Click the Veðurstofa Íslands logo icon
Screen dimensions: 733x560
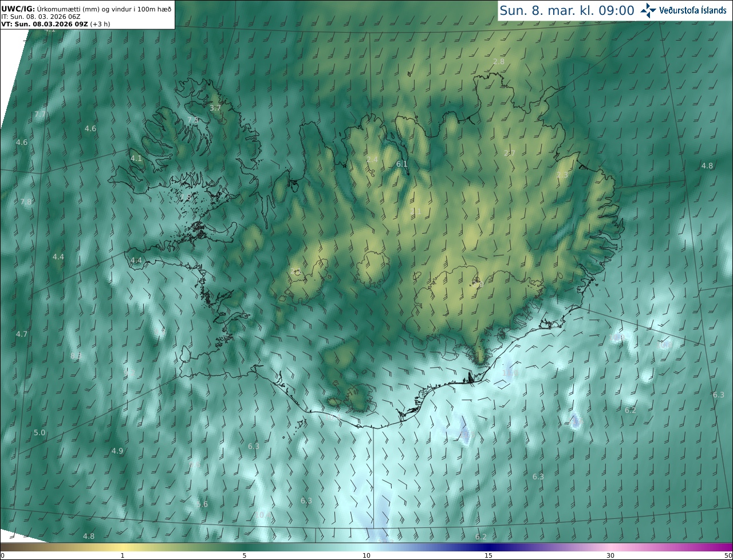click(x=649, y=10)
